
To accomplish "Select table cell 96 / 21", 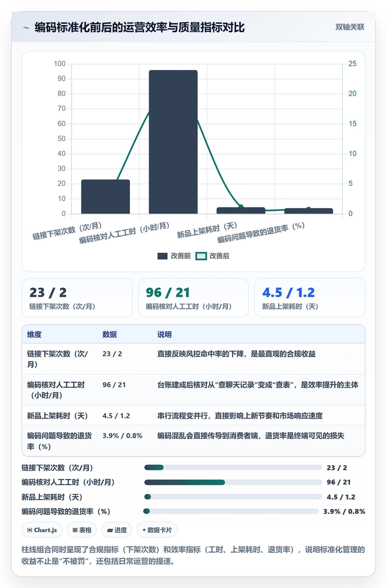I will point(114,385).
